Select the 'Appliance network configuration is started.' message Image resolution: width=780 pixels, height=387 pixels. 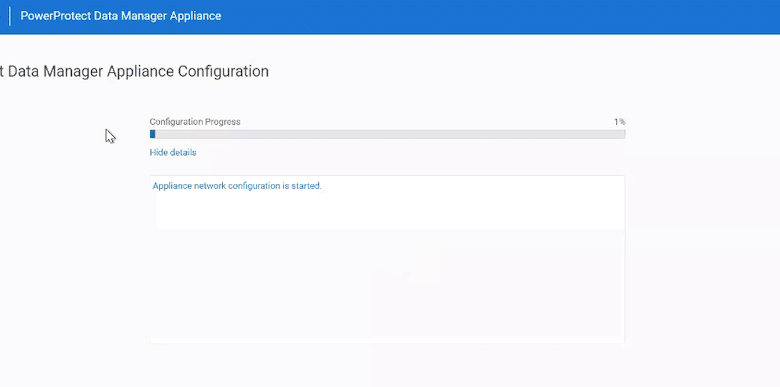pos(237,186)
